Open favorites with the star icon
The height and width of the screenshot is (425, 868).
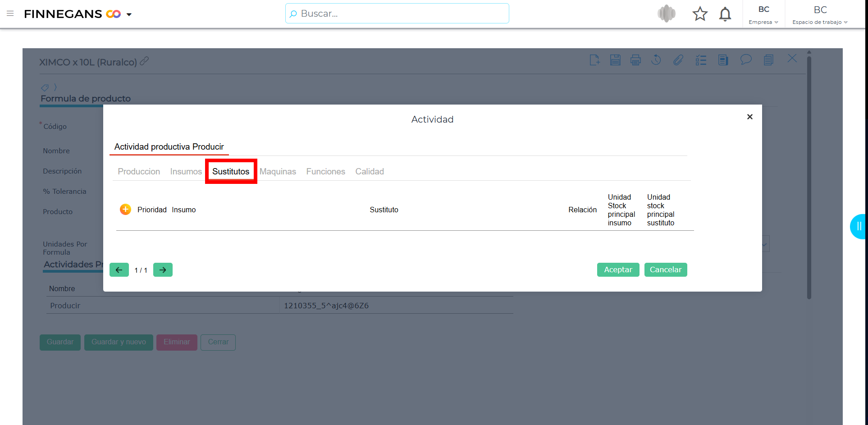[700, 14]
